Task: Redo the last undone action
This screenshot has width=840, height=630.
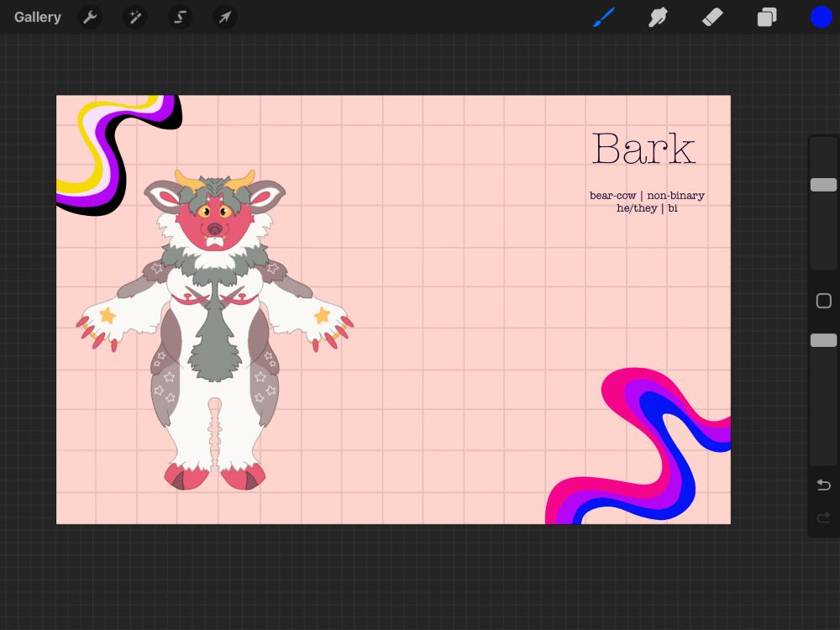Action: [x=823, y=517]
